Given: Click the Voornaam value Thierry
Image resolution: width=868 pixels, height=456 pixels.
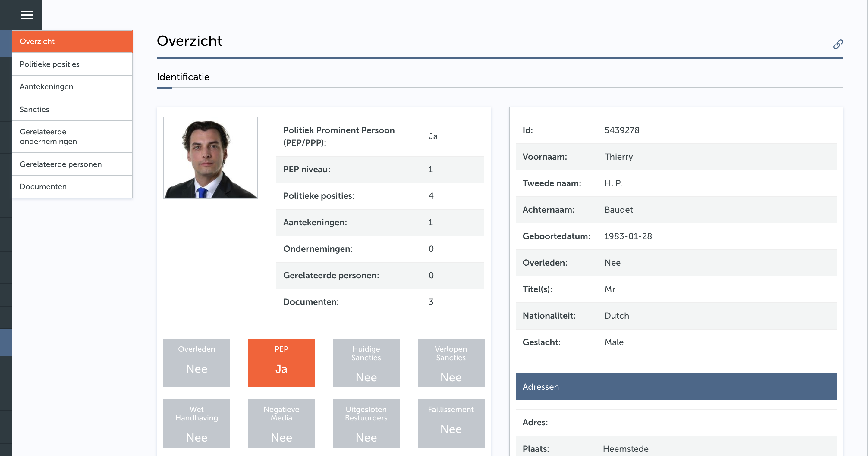Looking at the screenshot, I should (x=619, y=157).
